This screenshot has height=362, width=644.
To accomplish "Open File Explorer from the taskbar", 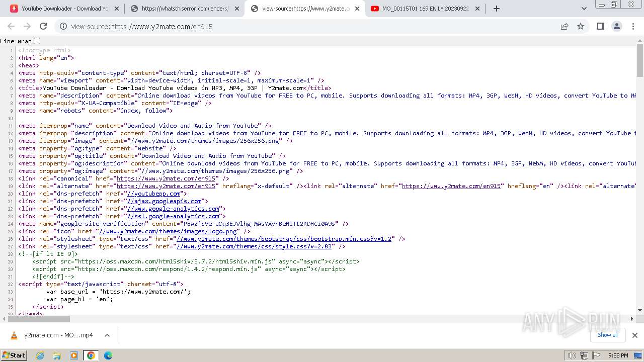I will click(x=57, y=355).
